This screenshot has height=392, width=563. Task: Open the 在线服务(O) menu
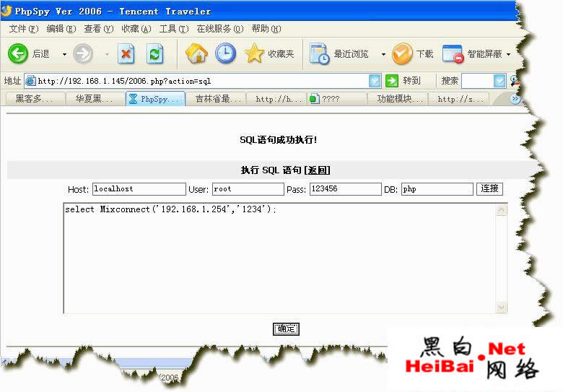(219, 29)
